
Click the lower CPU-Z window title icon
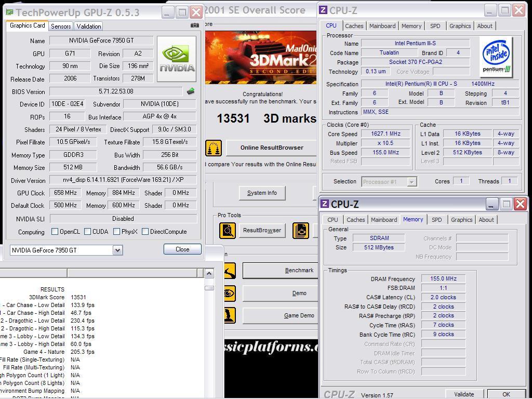pyautogui.click(x=325, y=204)
